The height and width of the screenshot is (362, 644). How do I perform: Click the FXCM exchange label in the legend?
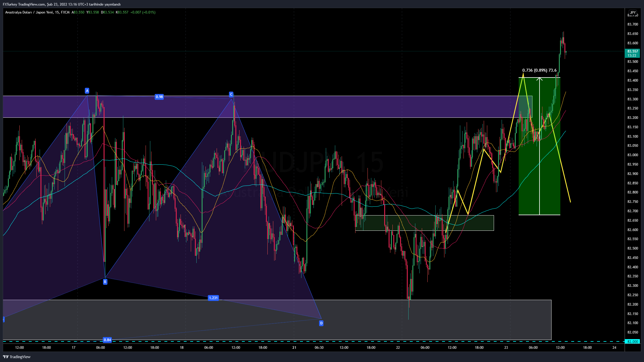tap(65, 12)
